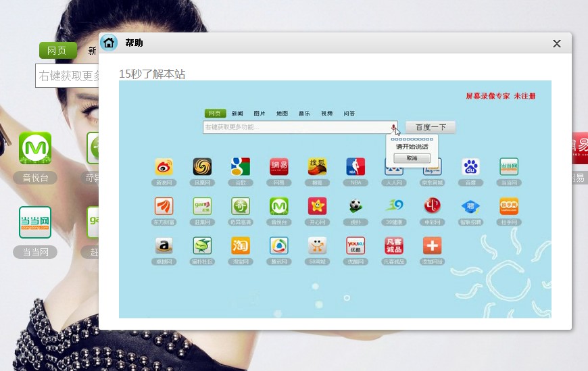Image resolution: width=588 pixels, height=371 pixels.
Task: Click the 取消 button in voice popup
Action: [x=412, y=158]
